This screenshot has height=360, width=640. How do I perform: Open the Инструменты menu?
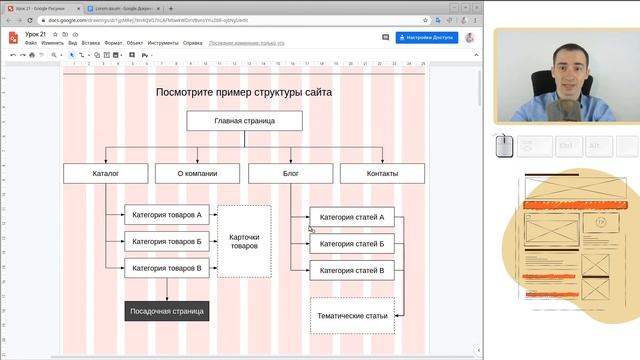(163, 43)
